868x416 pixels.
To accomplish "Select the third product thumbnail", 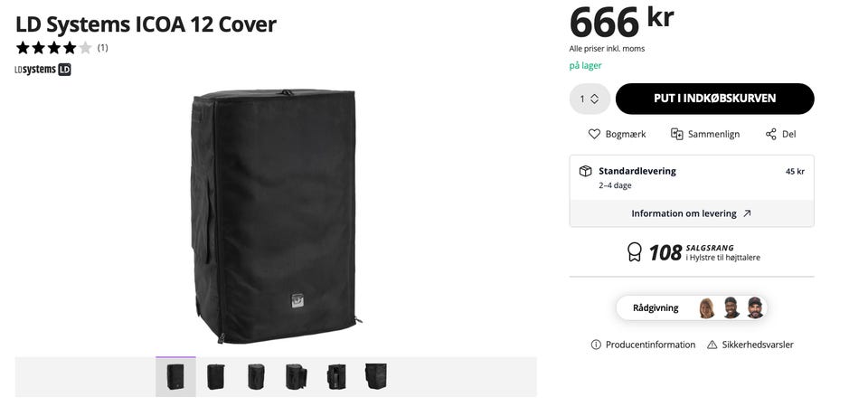I will point(256,377).
